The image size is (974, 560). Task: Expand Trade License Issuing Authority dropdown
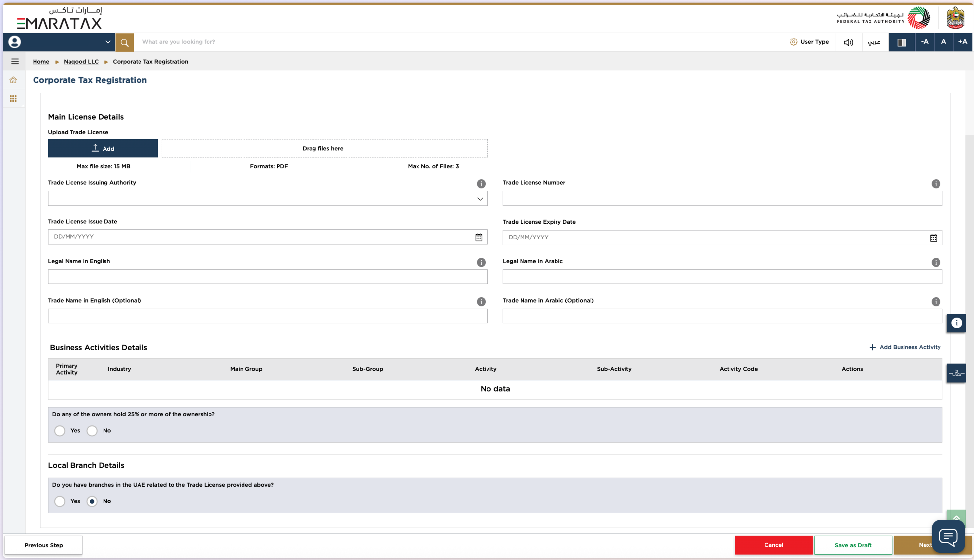[480, 199]
